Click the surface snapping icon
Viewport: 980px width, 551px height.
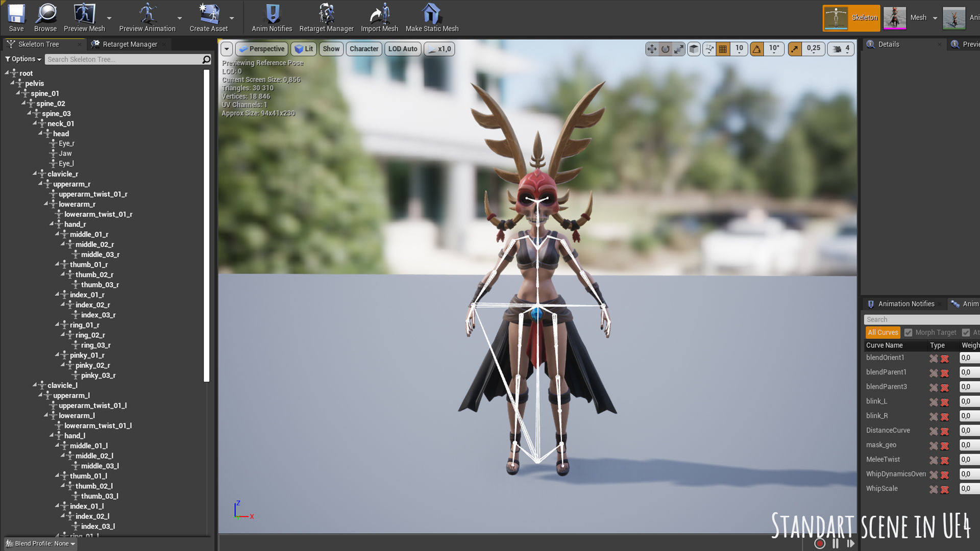pyautogui.click(x=709, y=49)
